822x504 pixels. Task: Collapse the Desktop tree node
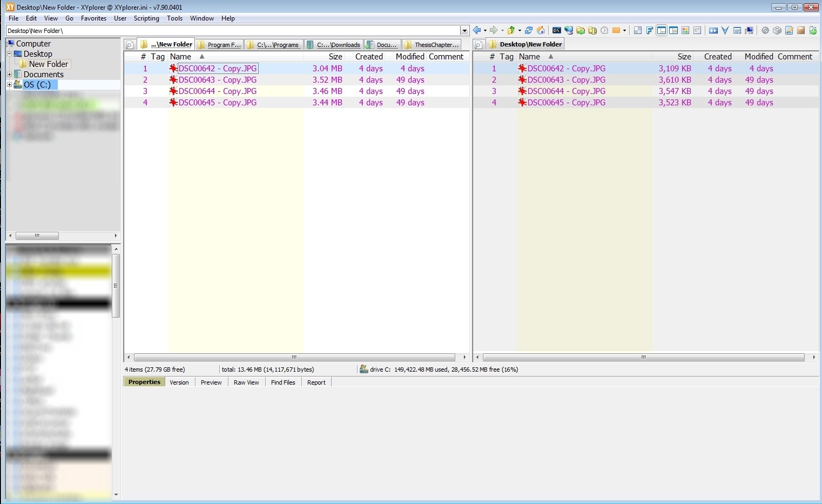click(x=9, y=54)
